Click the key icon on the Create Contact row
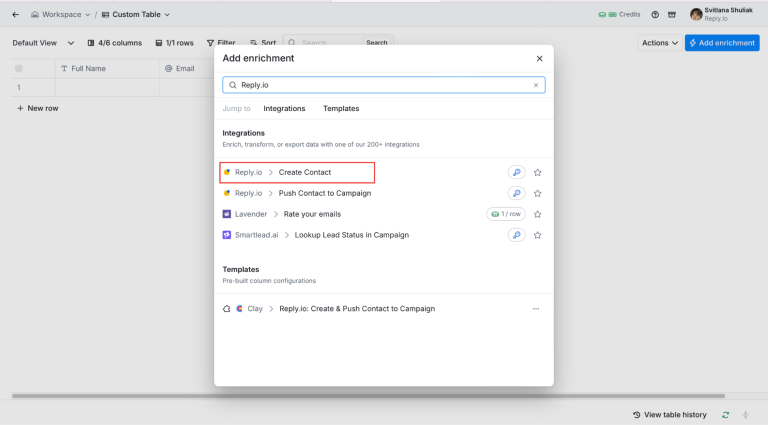The height and width of the screenshot is (425, 768). coord(516,172)
